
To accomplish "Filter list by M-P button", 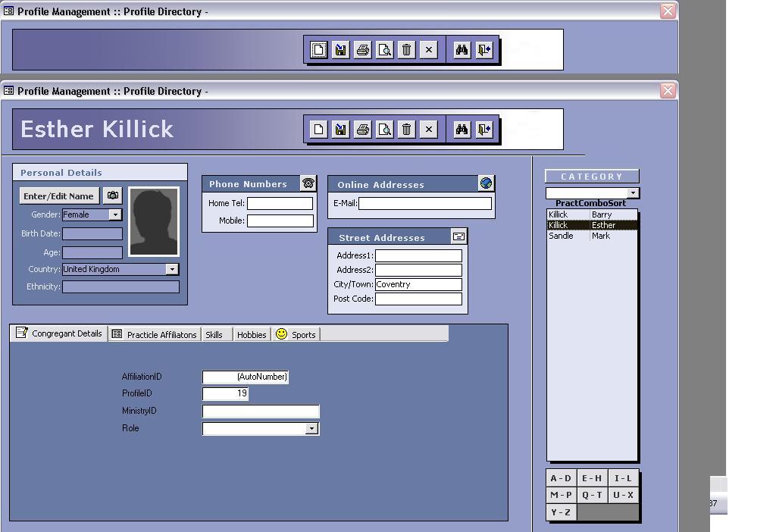I will 562,495.
